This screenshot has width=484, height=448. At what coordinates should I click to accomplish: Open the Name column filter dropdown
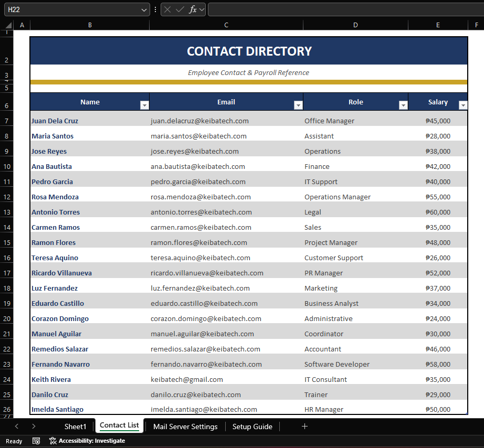tap(144, 105)
